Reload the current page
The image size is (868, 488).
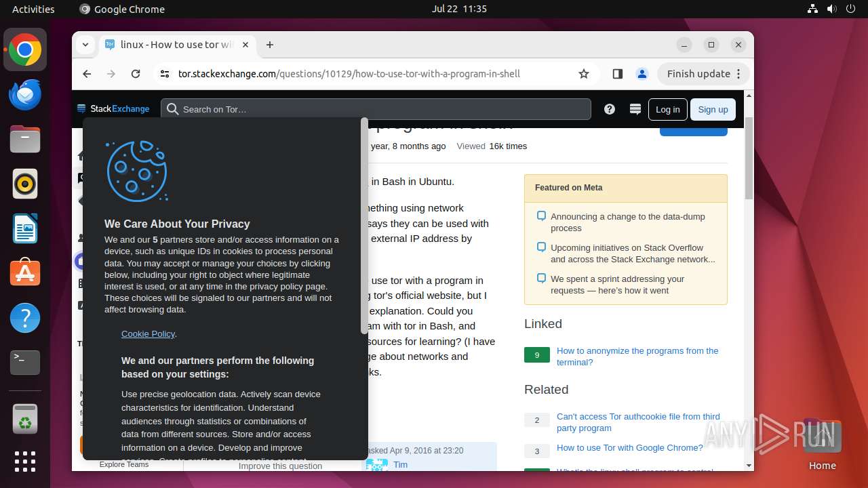tap(136, 74)
